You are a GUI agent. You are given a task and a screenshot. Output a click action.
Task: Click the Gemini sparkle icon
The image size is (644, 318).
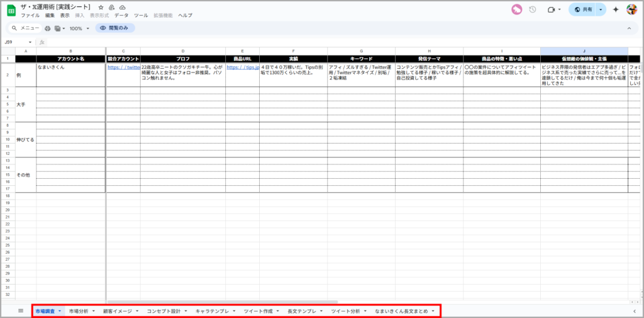pyautogui.click(x=616, y=9)
